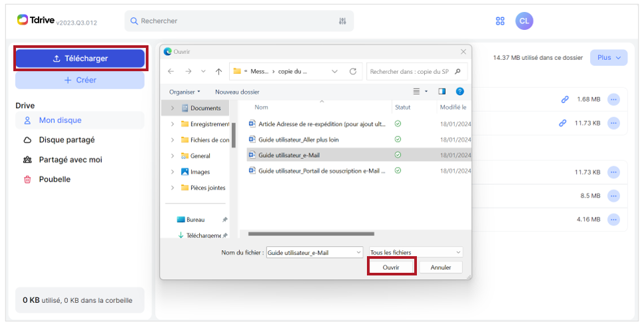This screenshot has height=330, width=644.
Task: Click the Nom du fichier input
Action: [x=314, y=252]
